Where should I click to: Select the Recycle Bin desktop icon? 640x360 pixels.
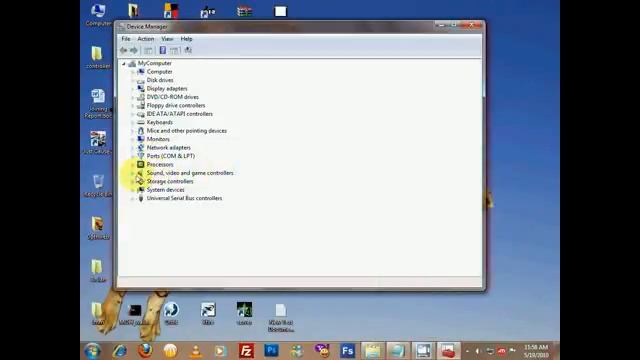[x=98, y=186]
